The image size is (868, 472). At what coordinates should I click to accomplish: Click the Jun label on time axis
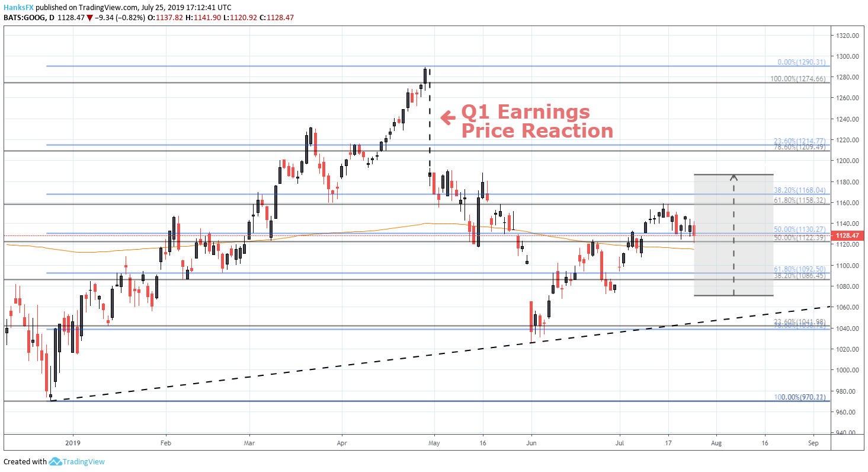pos(531,442)
